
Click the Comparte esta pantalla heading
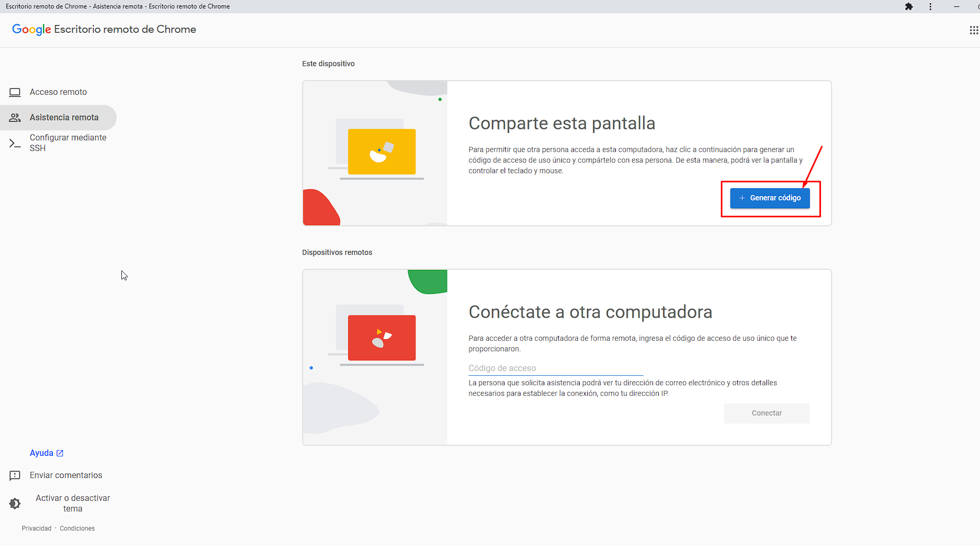click(562, 124)
